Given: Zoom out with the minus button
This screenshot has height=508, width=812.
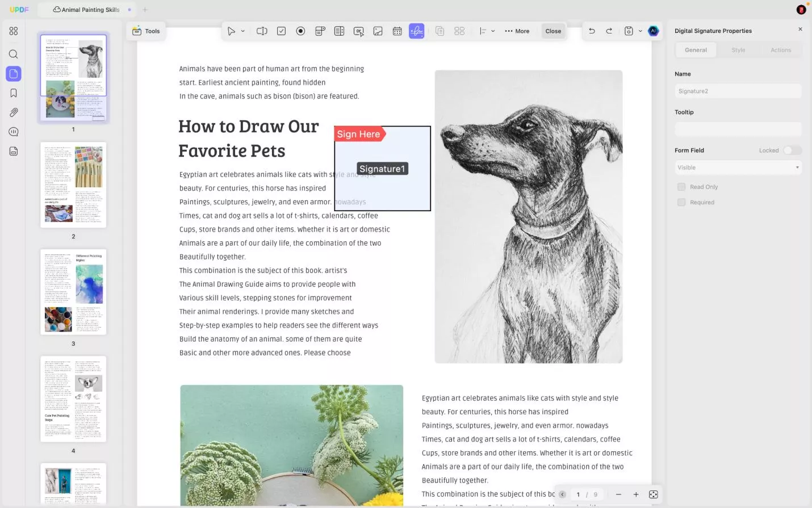Looking at the screenshot, I should 618,494.
